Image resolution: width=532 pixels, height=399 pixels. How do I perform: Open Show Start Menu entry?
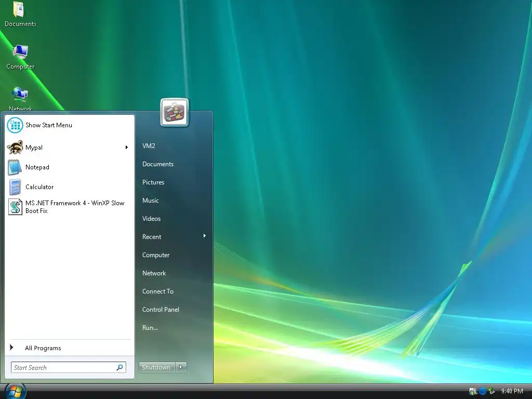click(70, 125)
